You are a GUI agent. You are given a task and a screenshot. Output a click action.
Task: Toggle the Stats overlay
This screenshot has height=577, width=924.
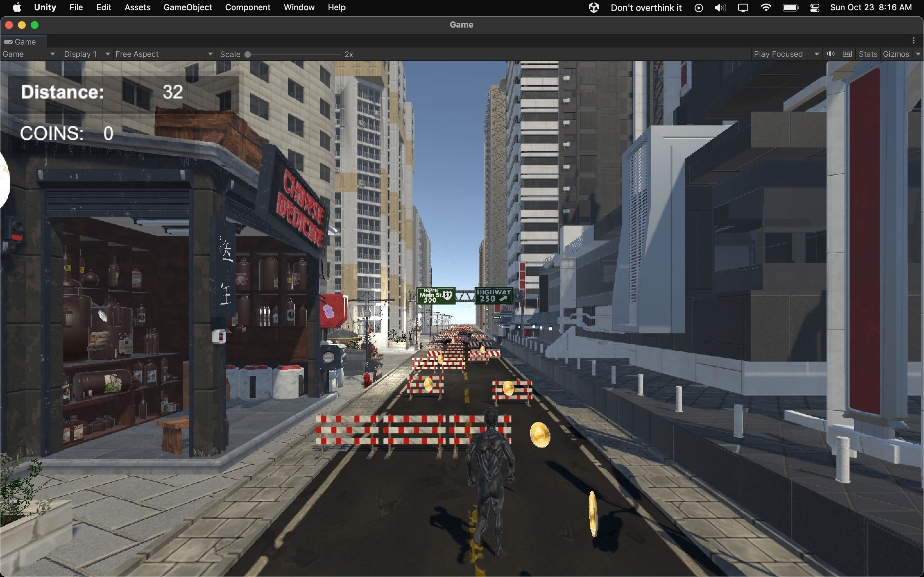[x=868, y=54]
